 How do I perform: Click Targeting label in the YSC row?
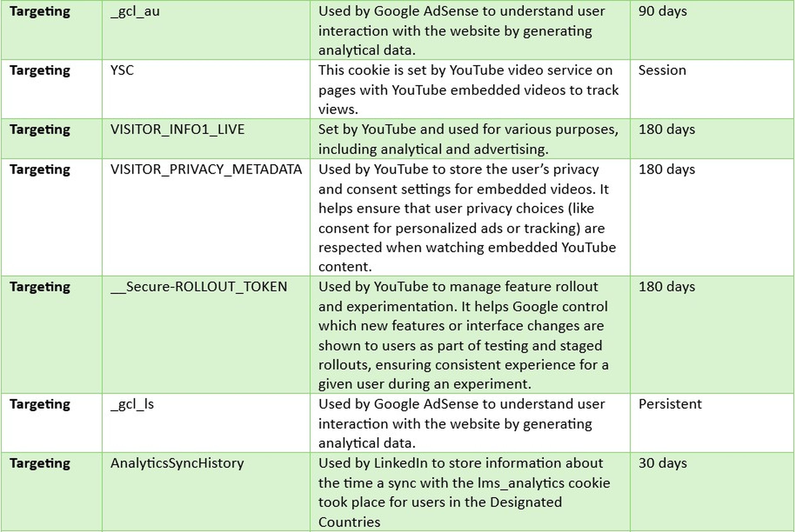[40, 71]
